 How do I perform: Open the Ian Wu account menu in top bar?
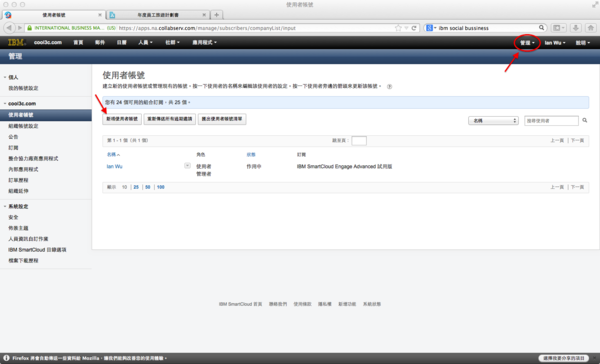[x=555, y=42]
